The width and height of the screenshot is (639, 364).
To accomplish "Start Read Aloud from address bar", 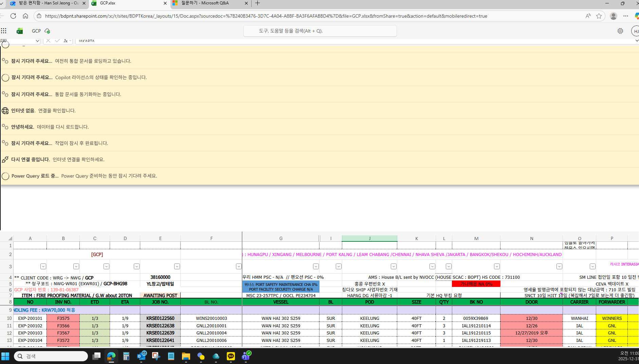I will click(588, 16).
